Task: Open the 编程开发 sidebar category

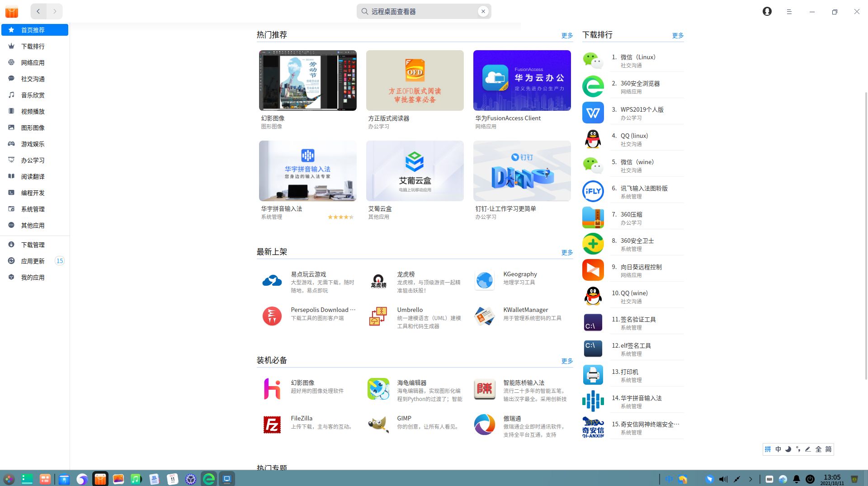Action: [x=33, y=193]
